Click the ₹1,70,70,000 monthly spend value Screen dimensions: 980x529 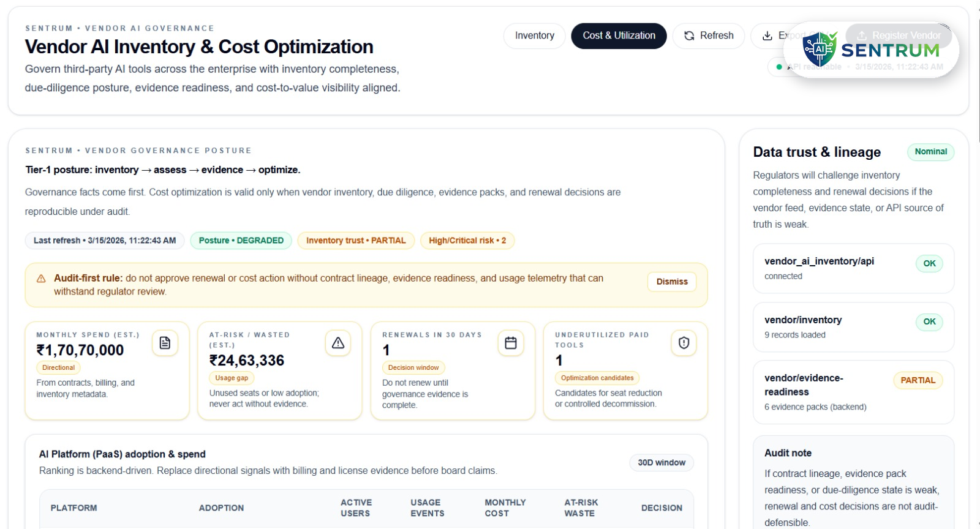80,350
